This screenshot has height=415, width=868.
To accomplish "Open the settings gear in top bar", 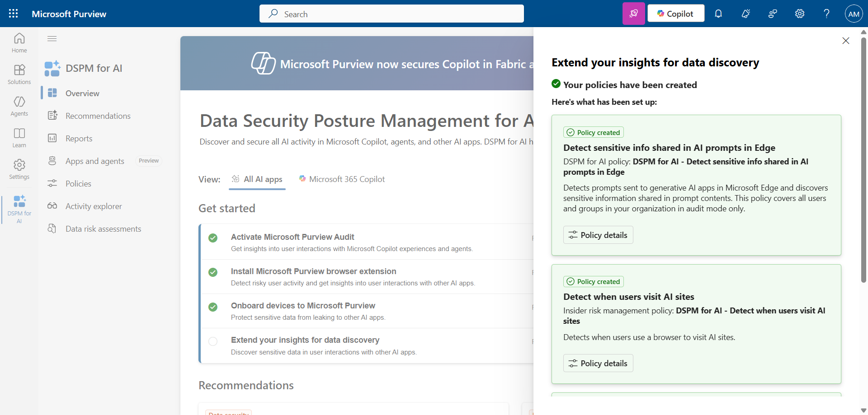I will pyautogui.click(x=800, y=14).
